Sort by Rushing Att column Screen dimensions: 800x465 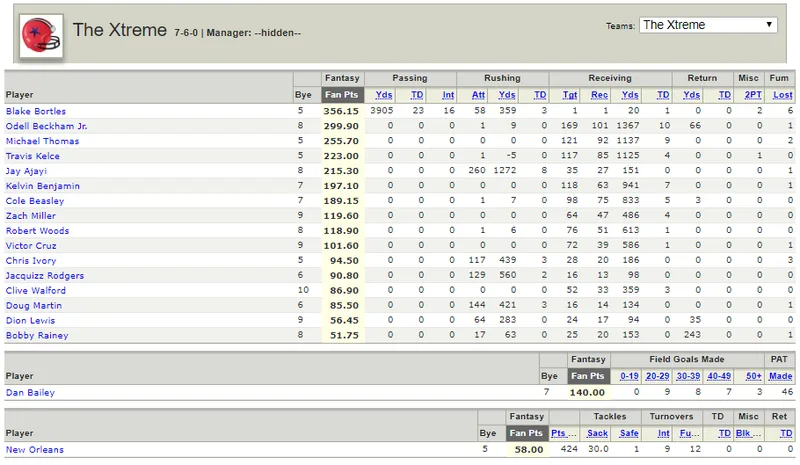479,94
